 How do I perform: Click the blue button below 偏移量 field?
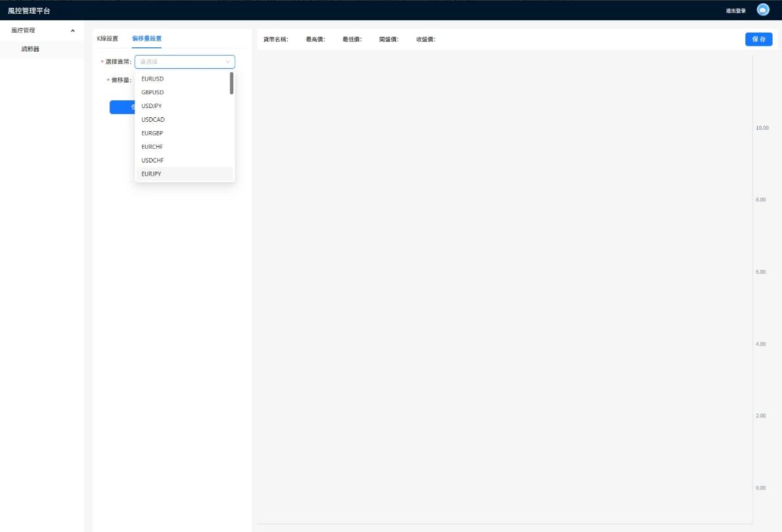click(x=122, y=107)
